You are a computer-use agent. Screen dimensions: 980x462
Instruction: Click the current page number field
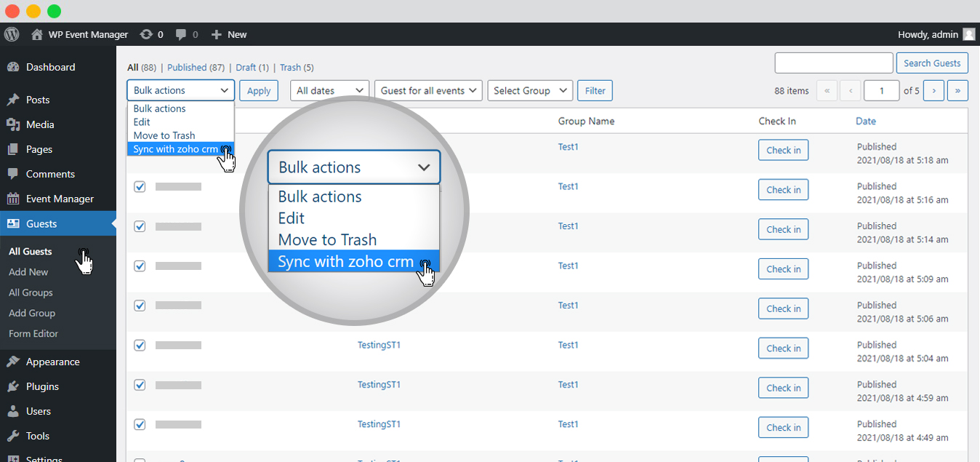coord(882,90)
